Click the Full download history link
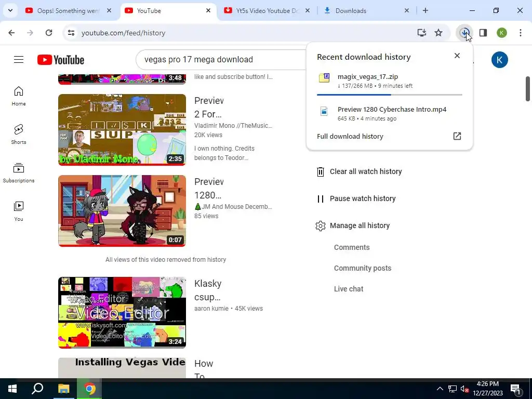 [x=350, y=137]
